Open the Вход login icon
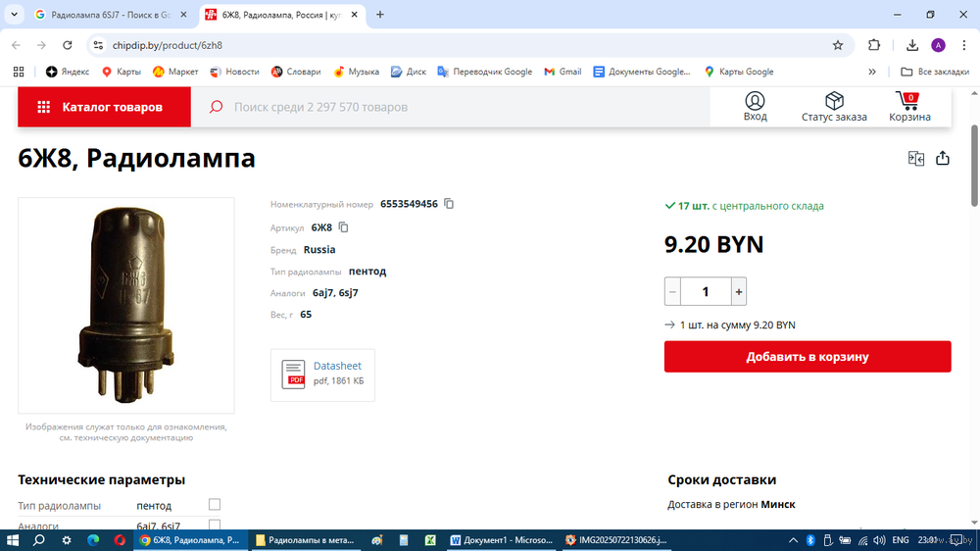Screen dimensions: 980x551 pos(755,107)
